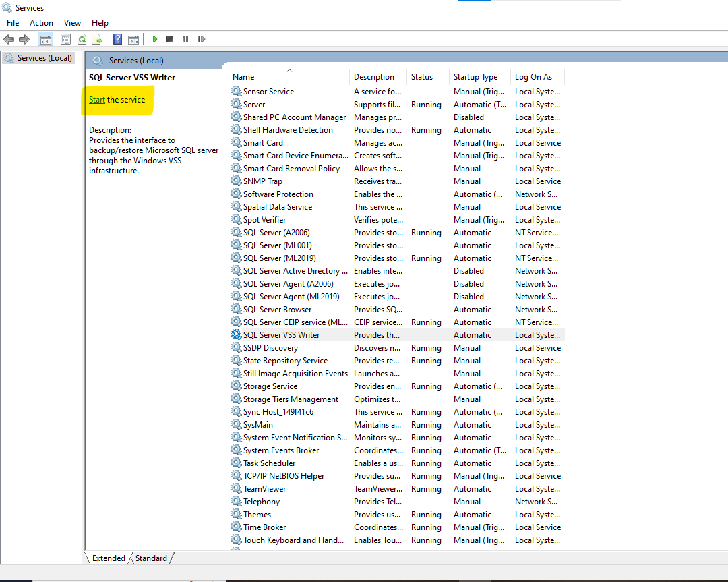728x582 pixels.
Task: Click gear icon next to Telephony
Action: tap(237, 501)
